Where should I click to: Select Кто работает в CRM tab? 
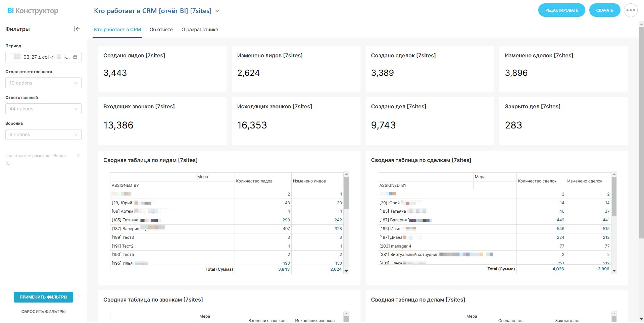(117, 30)
